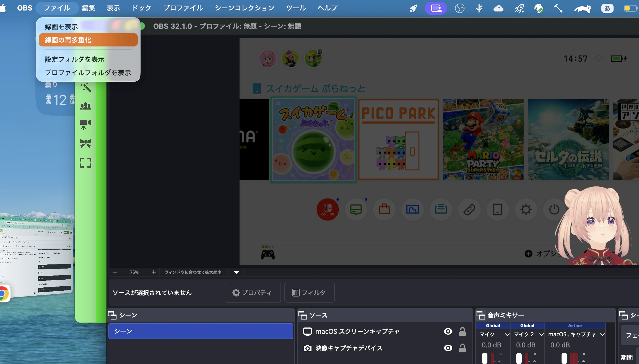Expand the マイク mixer channel dropdown
This screenshot has width=639, height=364.
507,334
